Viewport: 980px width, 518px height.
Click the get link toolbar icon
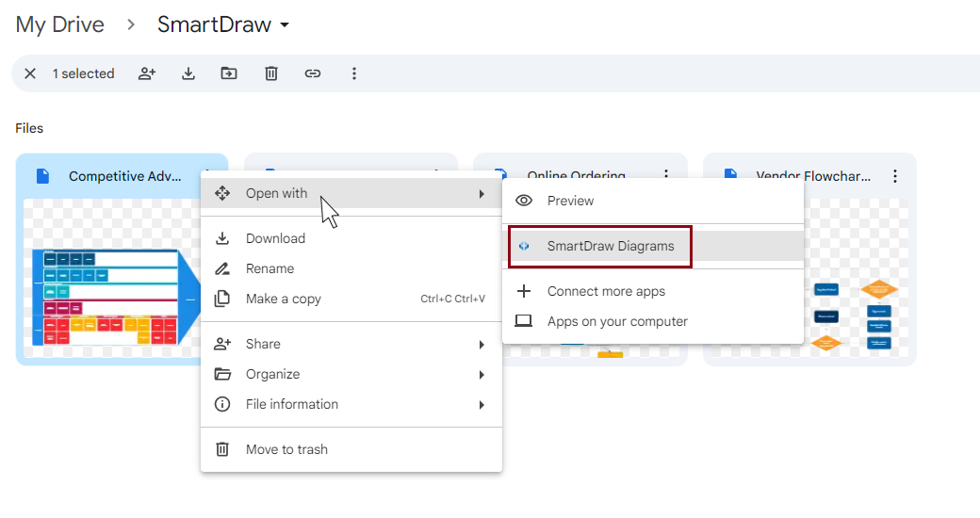[313, 73]
